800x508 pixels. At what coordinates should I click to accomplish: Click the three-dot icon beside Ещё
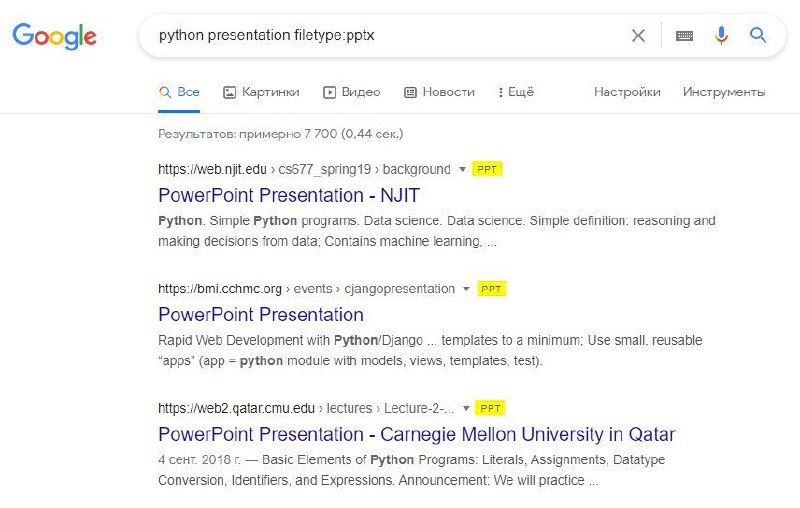(x=501, y=92)
